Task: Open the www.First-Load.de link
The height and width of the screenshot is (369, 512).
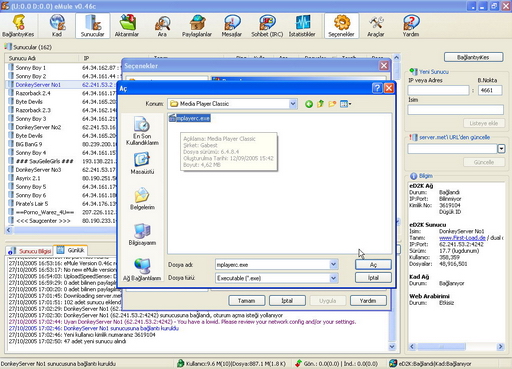Action: coord(462,238)
